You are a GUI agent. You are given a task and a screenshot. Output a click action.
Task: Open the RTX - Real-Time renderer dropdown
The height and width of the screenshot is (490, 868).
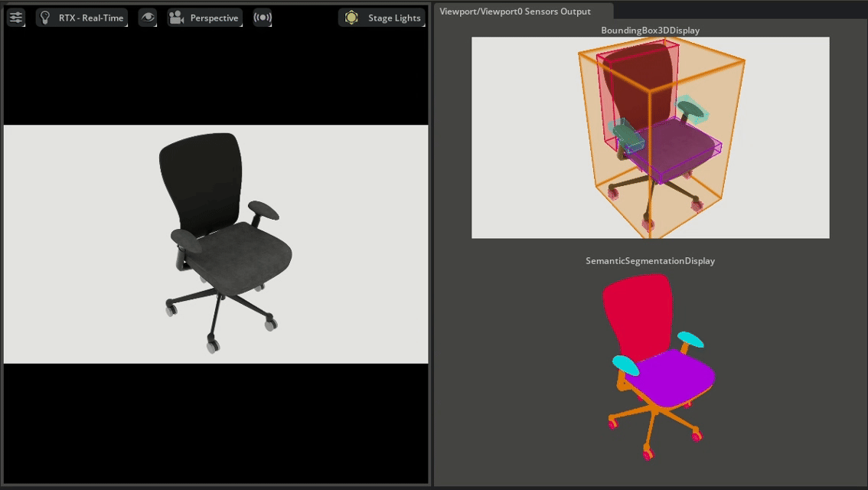[x=90, y=18]
